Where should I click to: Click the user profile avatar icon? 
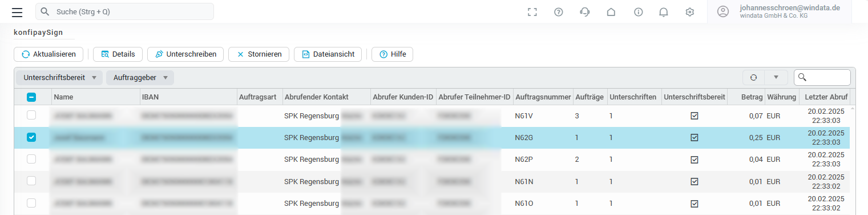coord(723,12)
